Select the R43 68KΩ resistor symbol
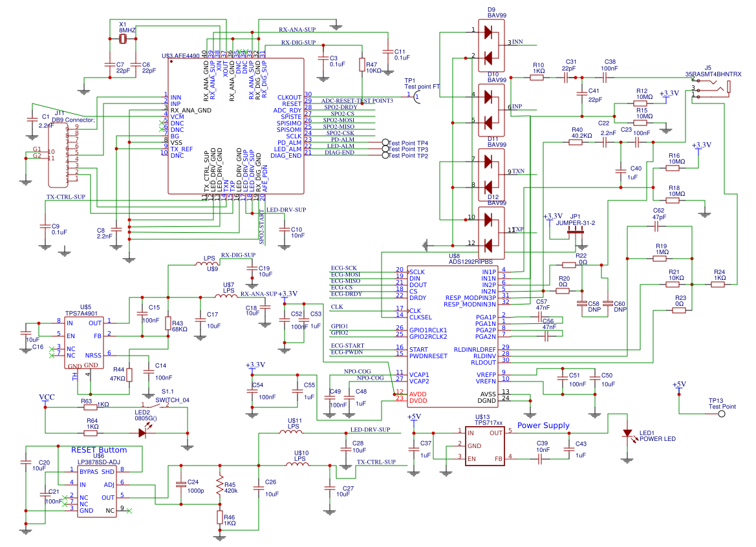This screenshot has height=547, width=756. click(x=167, y=323)
